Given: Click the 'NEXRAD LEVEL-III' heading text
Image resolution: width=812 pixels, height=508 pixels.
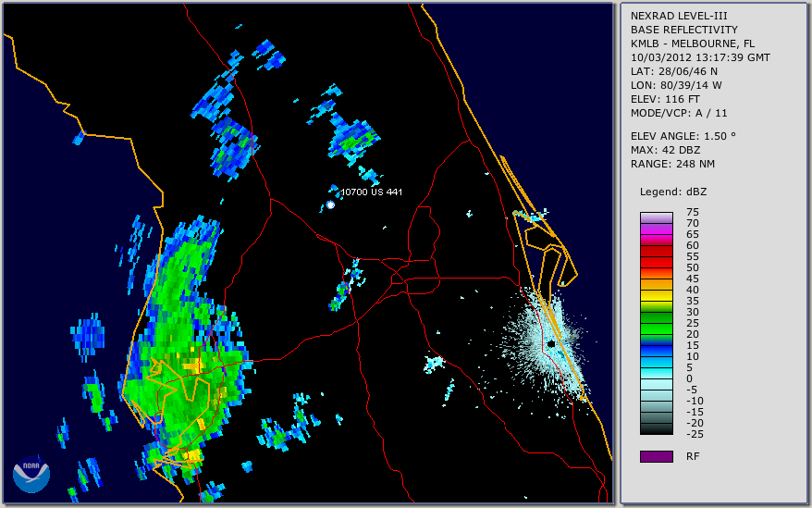Looking at the screenshot, I should 679,16.
